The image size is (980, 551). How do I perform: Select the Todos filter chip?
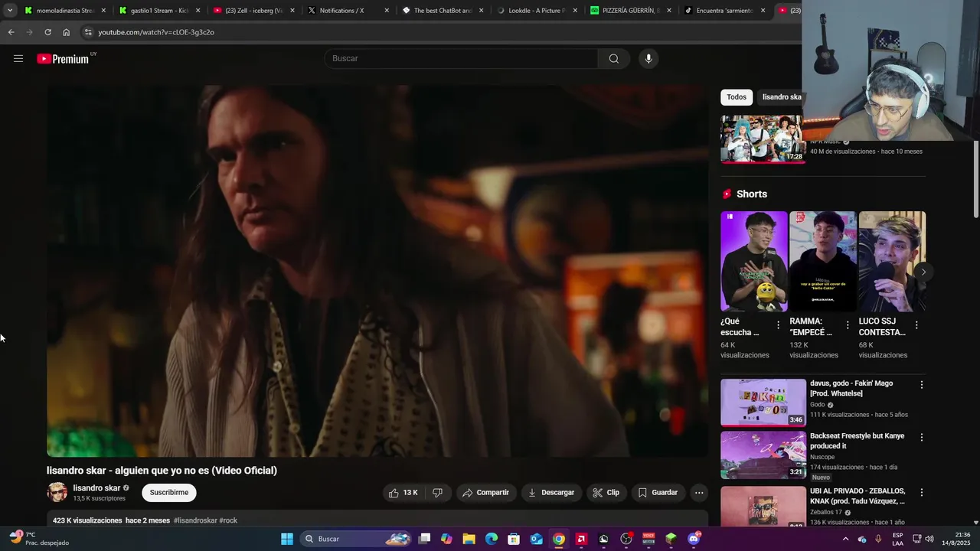point(737,97)
